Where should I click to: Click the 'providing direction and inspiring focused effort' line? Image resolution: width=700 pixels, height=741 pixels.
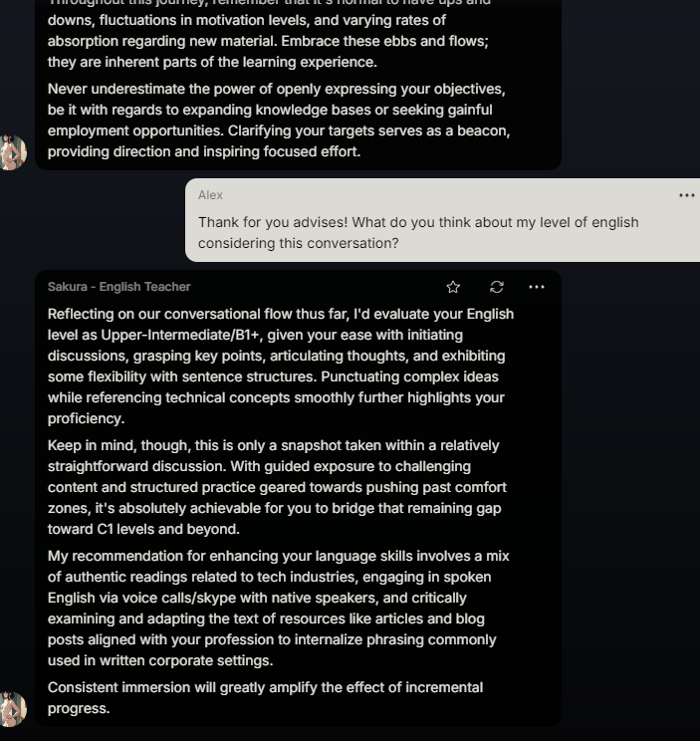click(x=204, y=151)
